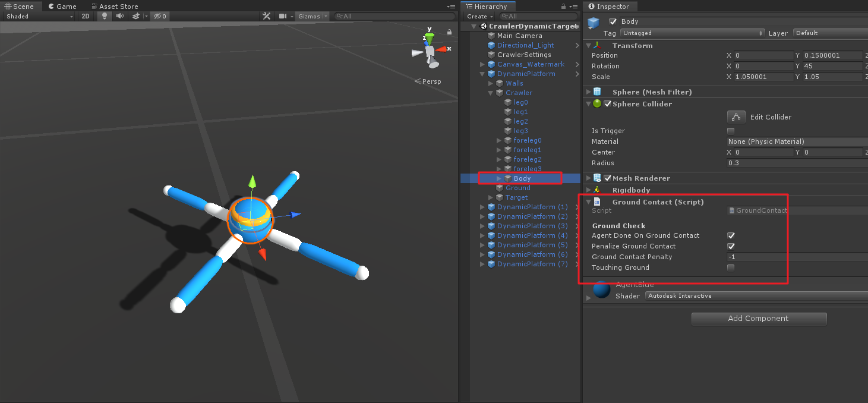Switch to the Asset Store tab
868x403 pixels.
tap(114, 7)
